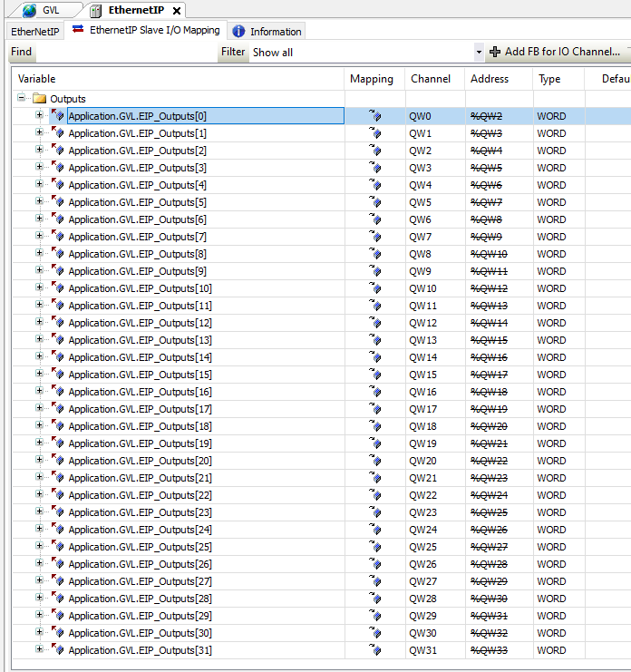631x672 pixels.
Task: Click variable icon beside EIP_Outputs[29]
Action: pos(58,616)
